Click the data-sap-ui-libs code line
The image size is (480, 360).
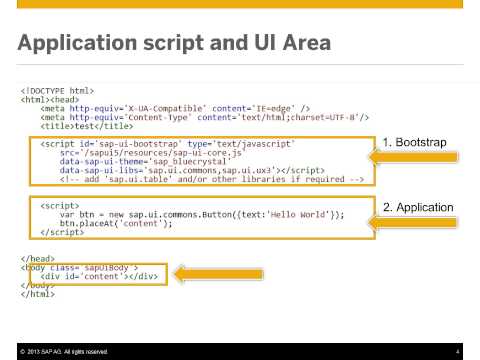pyautogui.click(x=192, y=170)
